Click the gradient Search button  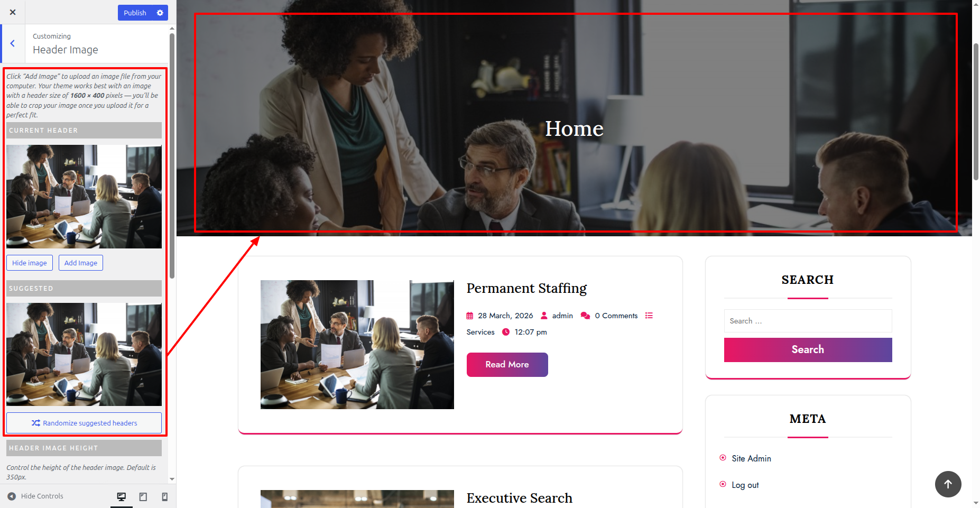pos(808,350)
